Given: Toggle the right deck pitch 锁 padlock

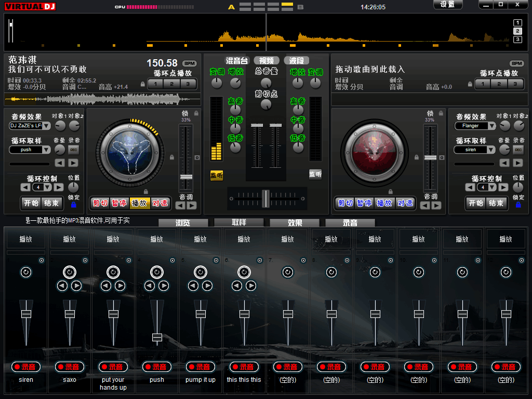Looking at the screenshot, I should click(441, 113).
